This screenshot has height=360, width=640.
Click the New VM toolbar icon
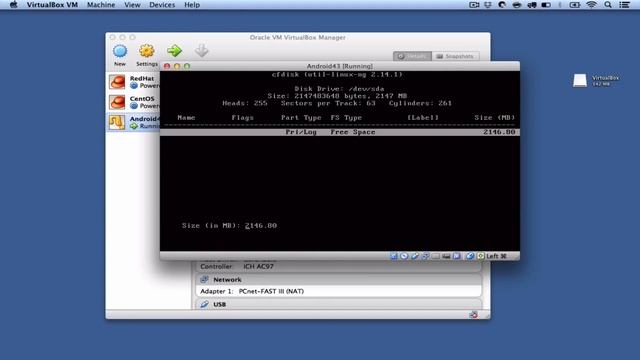(120, 52)
